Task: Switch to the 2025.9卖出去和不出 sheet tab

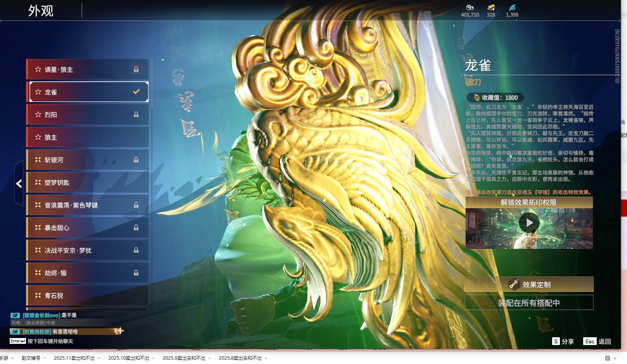Action: pyautogui.click(x=184, y=358)
